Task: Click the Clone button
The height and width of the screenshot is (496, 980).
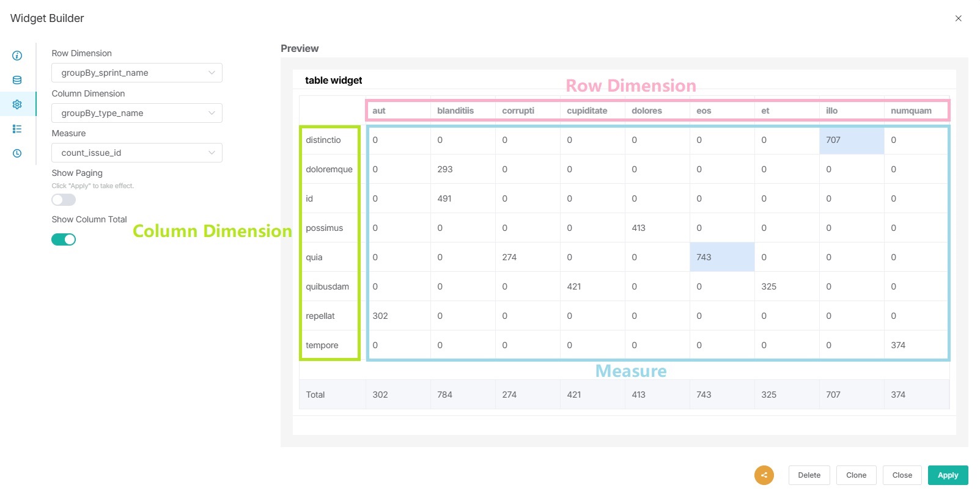Action: [856, 475]
